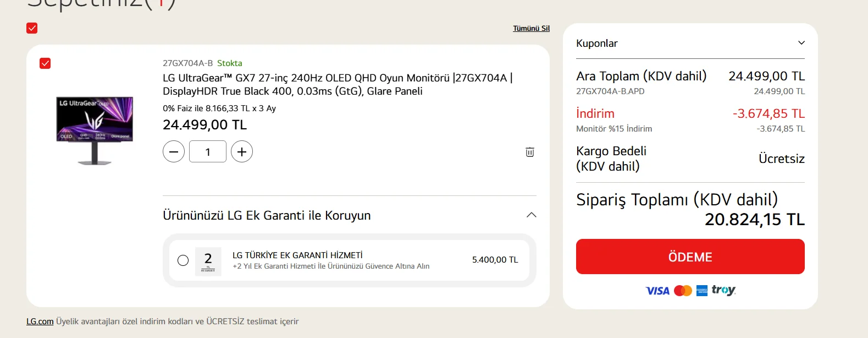Click the red ÖDEME button
The height and width of the screenshot is (338, 868).
[x=690, y=257]
